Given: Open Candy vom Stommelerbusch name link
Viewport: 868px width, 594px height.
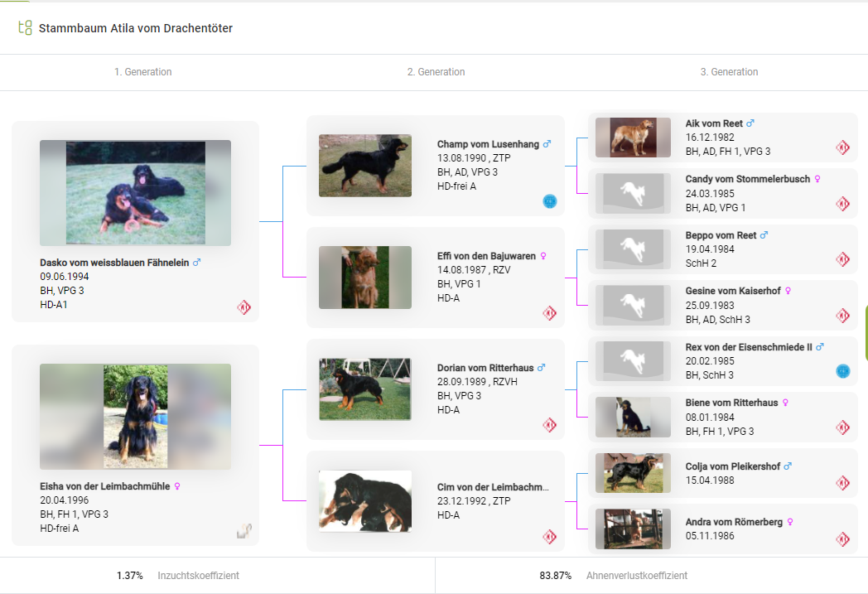Looking at the screenshot, I should pyautogui.click(x=747, y=179).
